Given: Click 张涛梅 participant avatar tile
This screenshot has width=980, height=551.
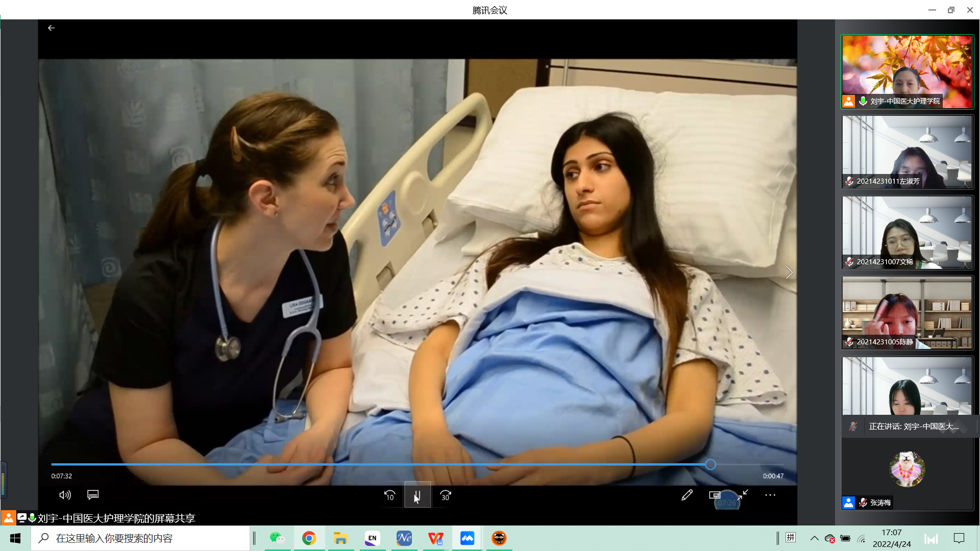Looking at the screenshot, I should [907, 469].
